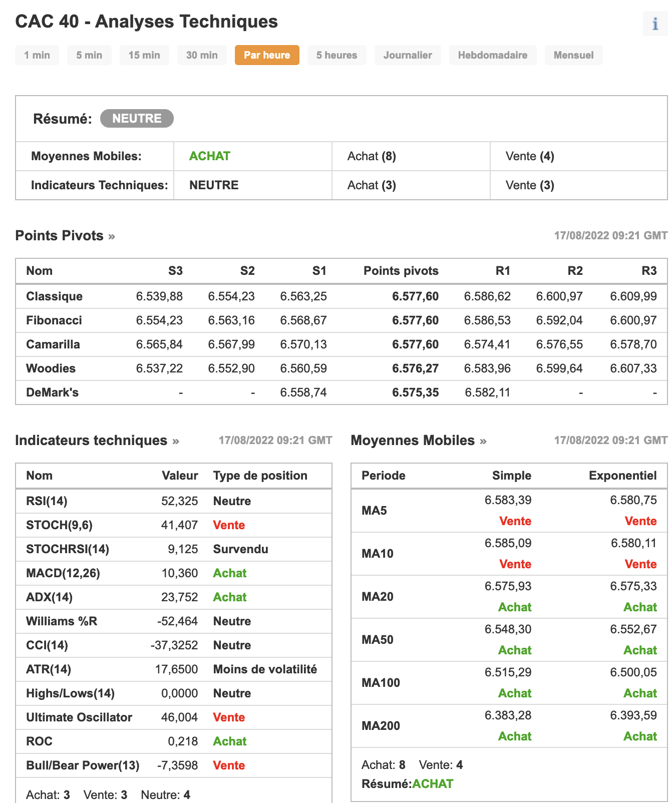Image resolution: width=672 pixels, height=803 pixels.
Task: Click the double arrow beside Points Pivots
Action: (112, 236)
